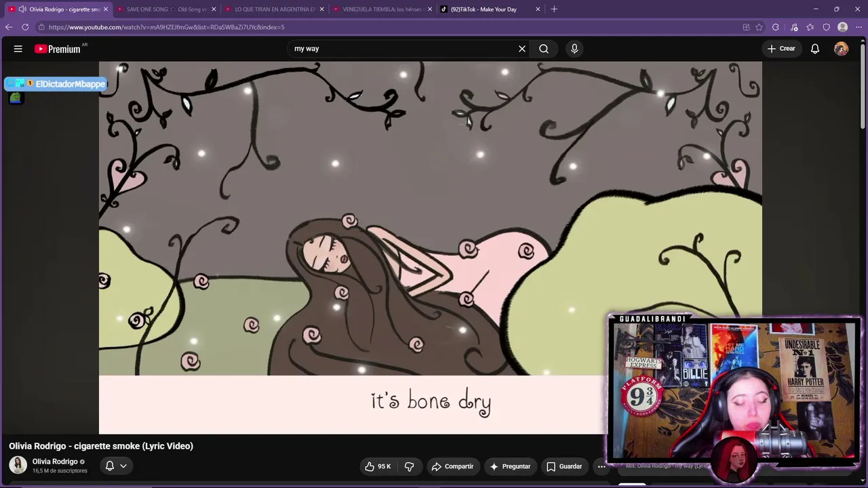Switch to the SAVE ONE SONG tab
868x488 pixels.
[167, 9]
